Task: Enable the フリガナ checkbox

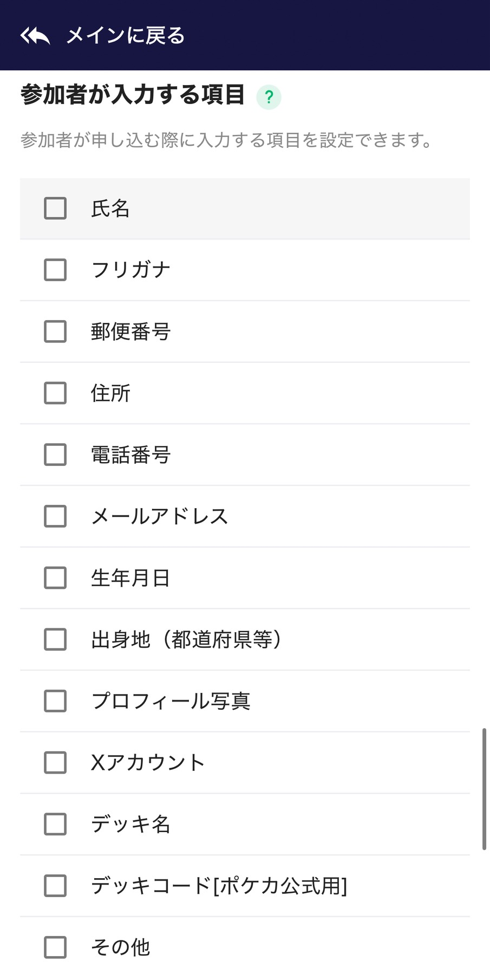Action: (55, 270)
